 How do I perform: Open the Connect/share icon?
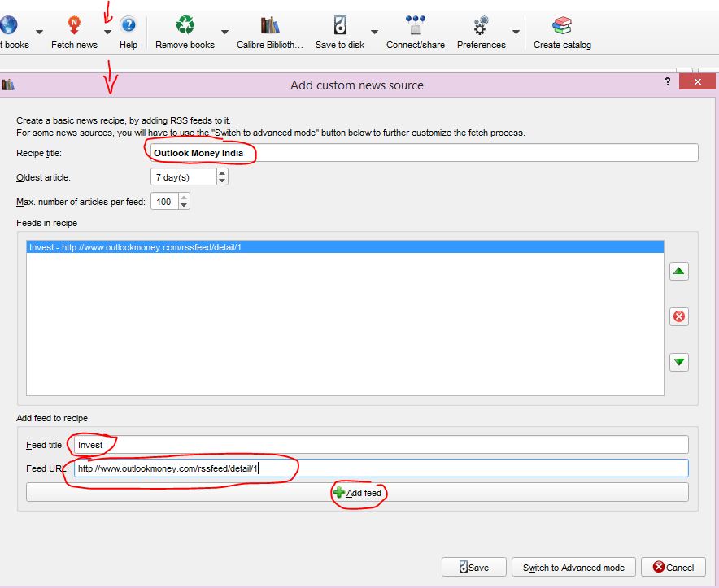pyautogui.click(x=416, y=24)
